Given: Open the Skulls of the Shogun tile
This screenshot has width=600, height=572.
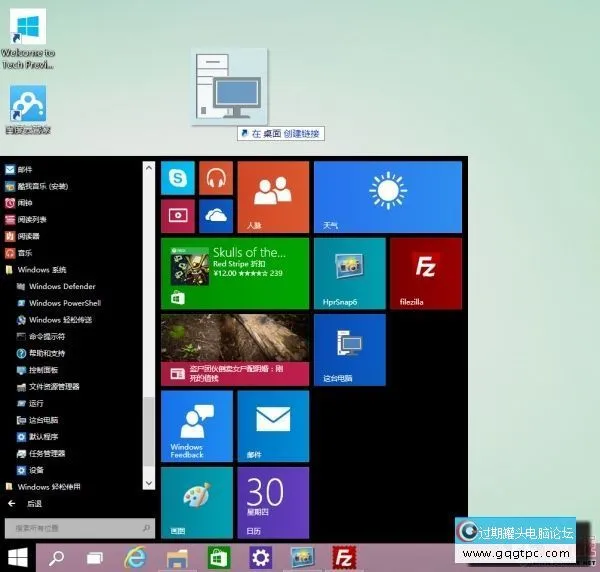Looking at the screenshot, I should click(234, 273).
